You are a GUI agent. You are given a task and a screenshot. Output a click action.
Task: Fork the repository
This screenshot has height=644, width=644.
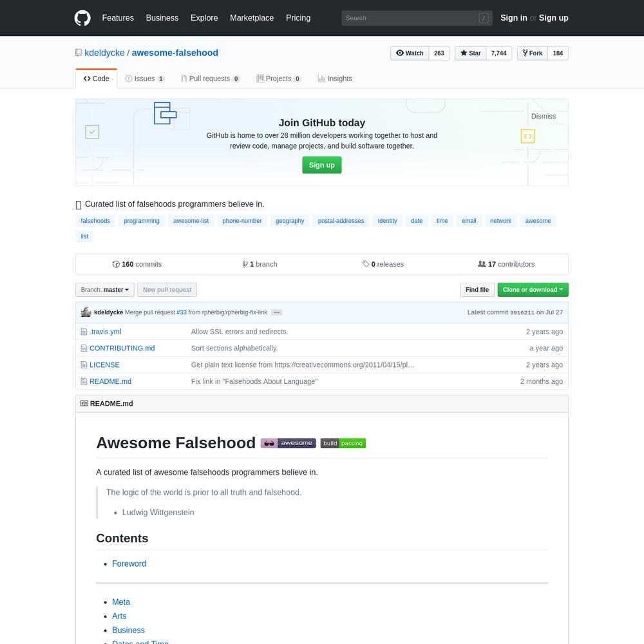(533, 53)
